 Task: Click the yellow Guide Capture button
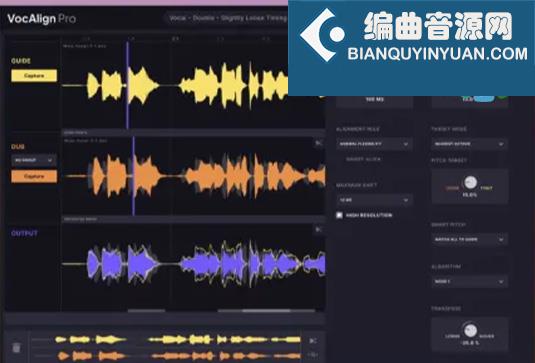(x=34, y=76)
